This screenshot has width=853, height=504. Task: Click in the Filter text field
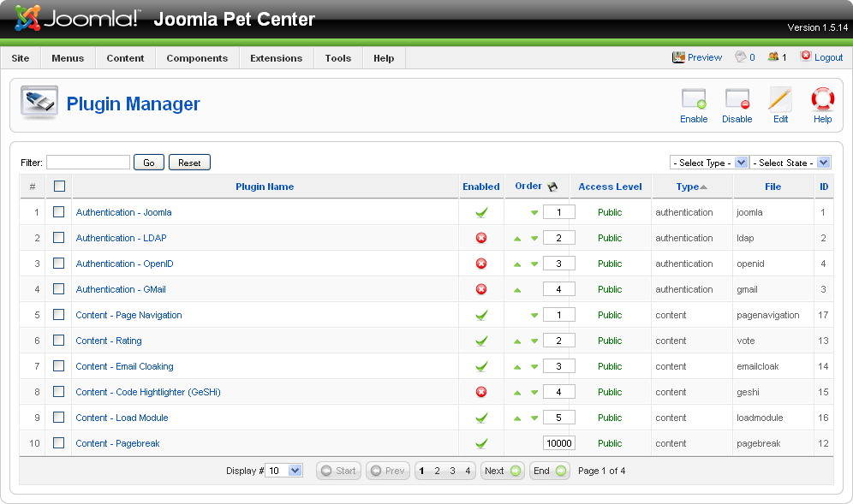(x=88, y=162)
